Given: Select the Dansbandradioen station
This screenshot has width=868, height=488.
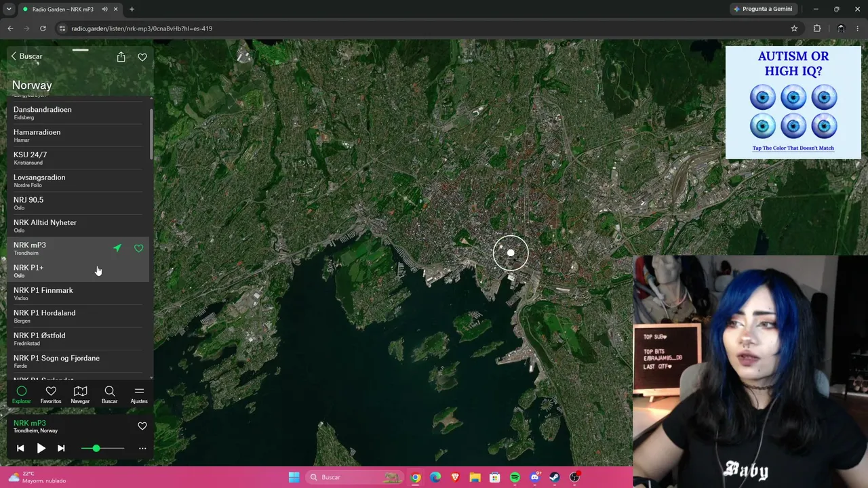Looking at the screenshot, I should point(78,113).
